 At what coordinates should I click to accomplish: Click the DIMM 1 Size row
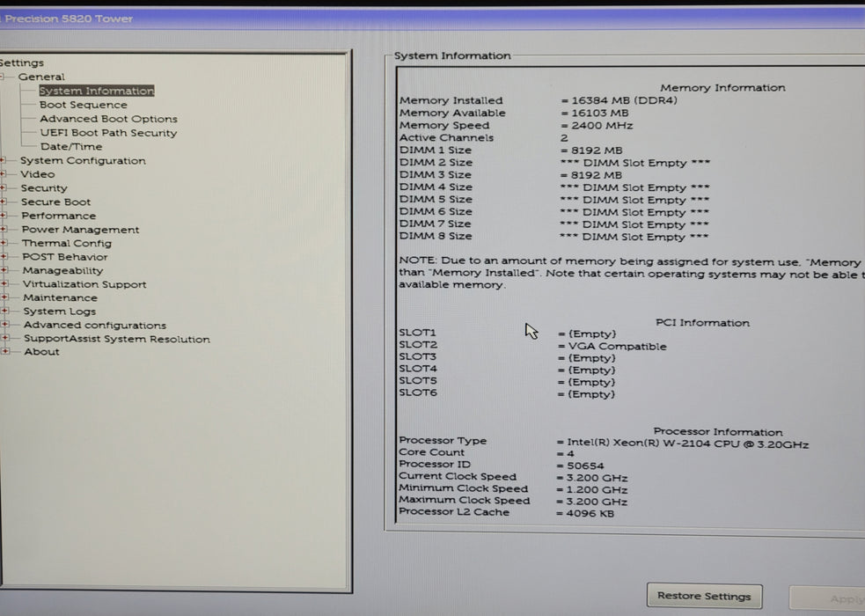511,150
